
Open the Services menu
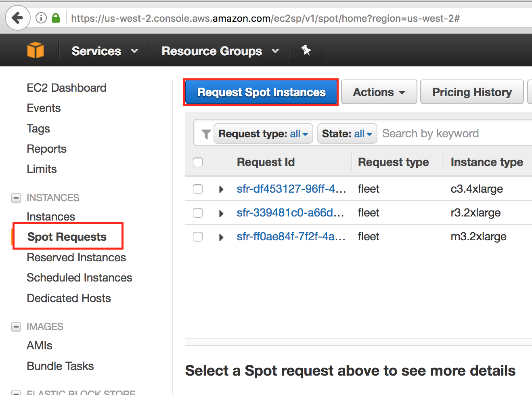tap(103, 51)
